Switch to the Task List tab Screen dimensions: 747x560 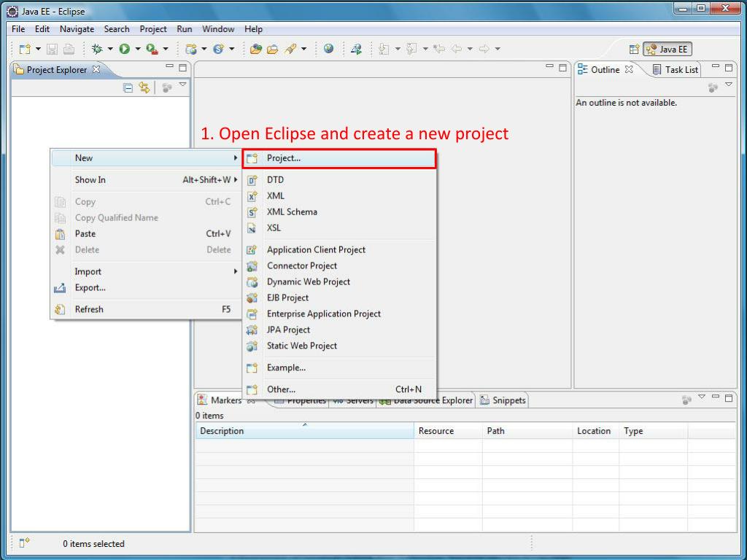[675, 69]
